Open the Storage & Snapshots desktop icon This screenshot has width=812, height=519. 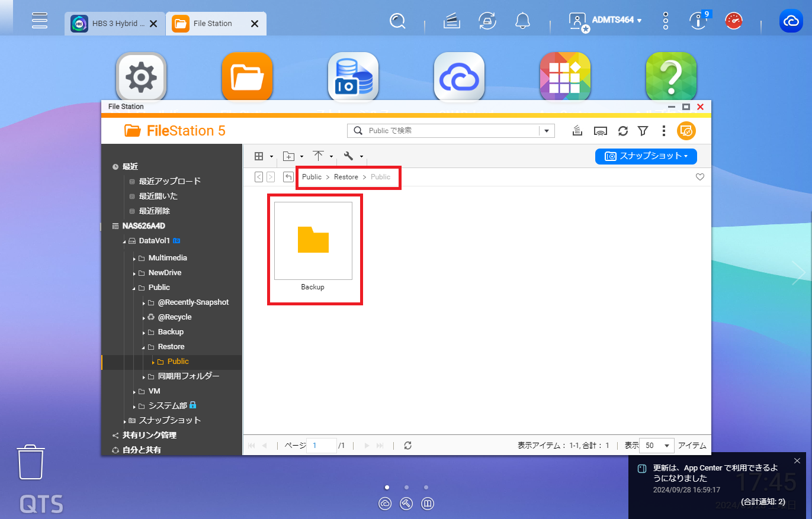(x=353, y=77)
